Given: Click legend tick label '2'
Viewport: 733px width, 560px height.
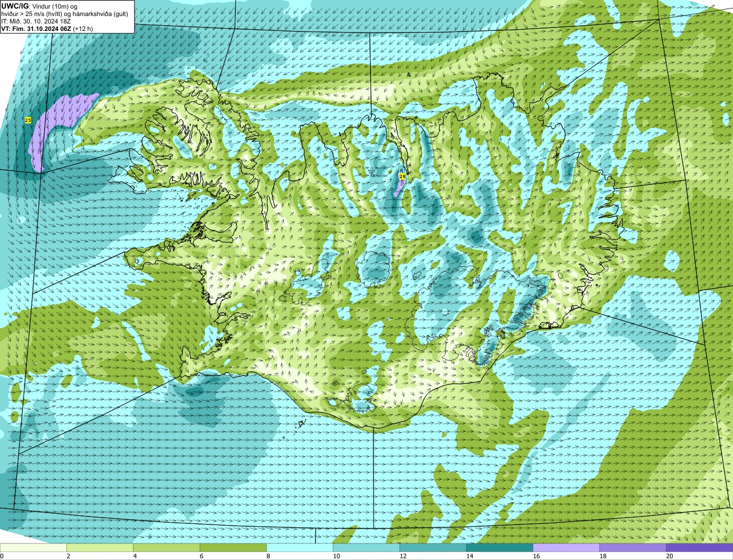Looking at the screenshot, I should [x=68, y=556].
